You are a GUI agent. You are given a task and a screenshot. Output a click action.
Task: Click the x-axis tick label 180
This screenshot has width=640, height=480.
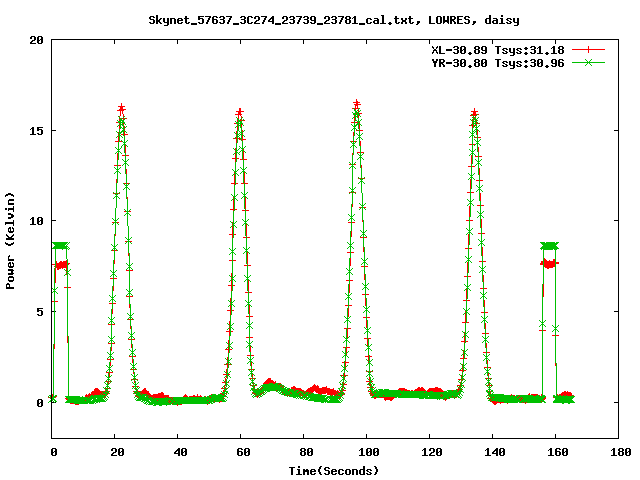(x=620, y=452)
